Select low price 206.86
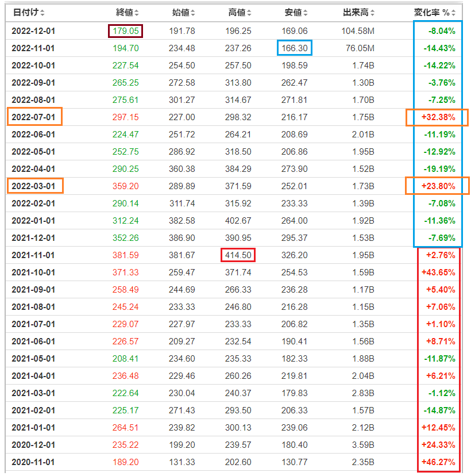The width and height of the screenshot is (471, 476). 295,152
